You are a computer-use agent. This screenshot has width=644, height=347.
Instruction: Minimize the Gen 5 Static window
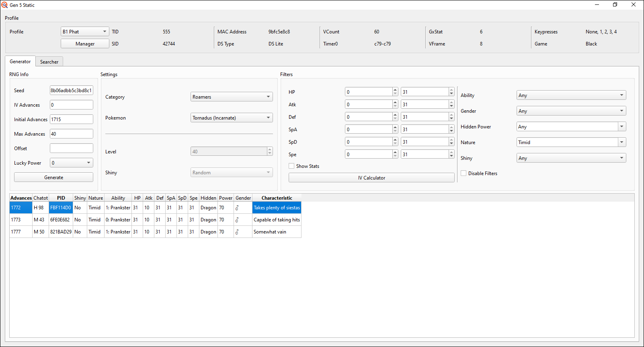tap(597, 5)
